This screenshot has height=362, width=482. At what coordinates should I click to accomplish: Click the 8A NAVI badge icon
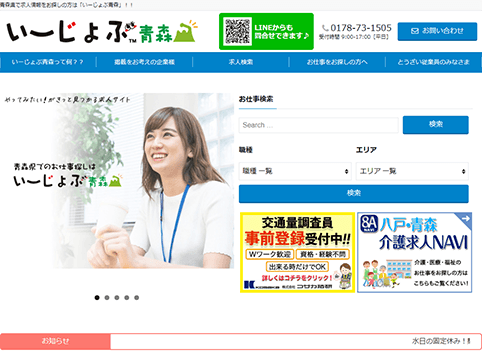point(369,224)
